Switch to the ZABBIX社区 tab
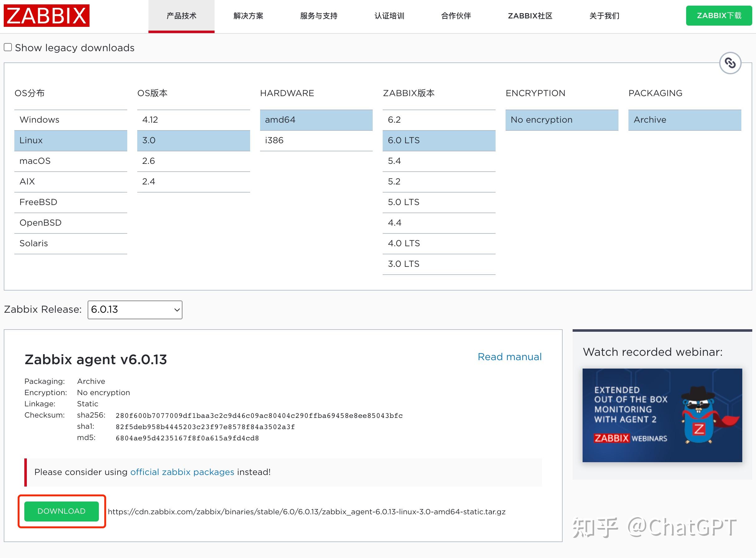 (530, 16)
